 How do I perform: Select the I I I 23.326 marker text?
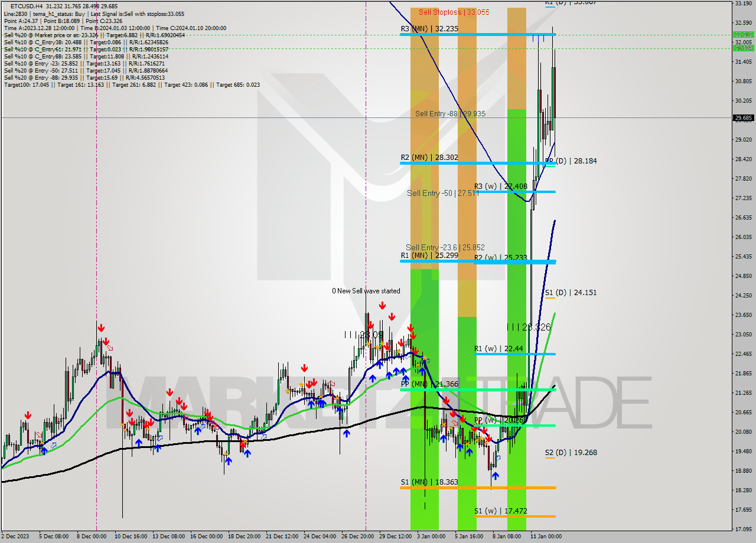pos(529,326)
